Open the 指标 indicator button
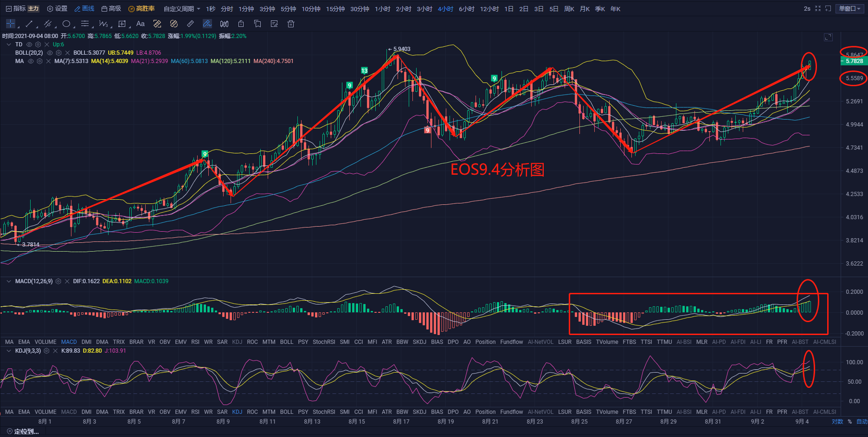This screenshot has width=868, height=437. click(16, 9)
